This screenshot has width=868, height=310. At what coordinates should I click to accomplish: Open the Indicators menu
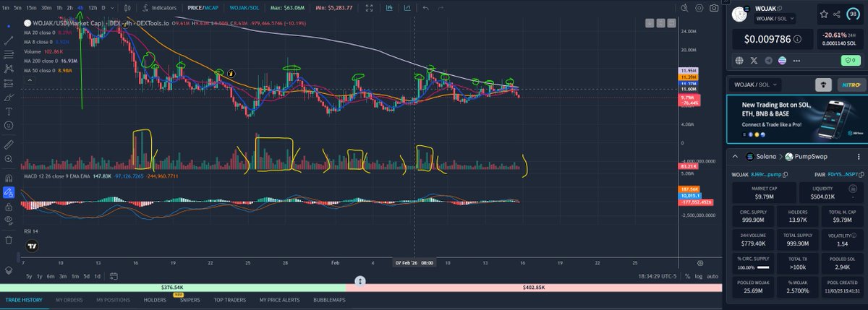pyautogui.click(x=160, y=7)
